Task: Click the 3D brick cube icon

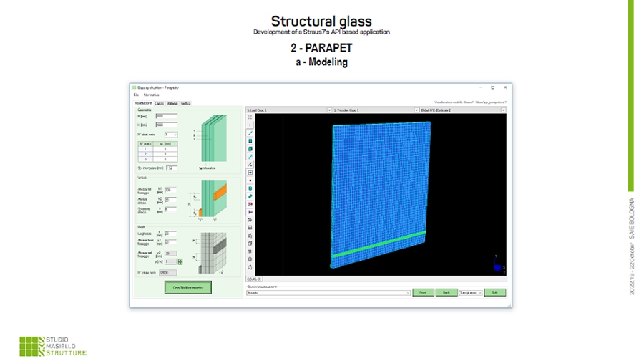Action: tap(250, 149)
